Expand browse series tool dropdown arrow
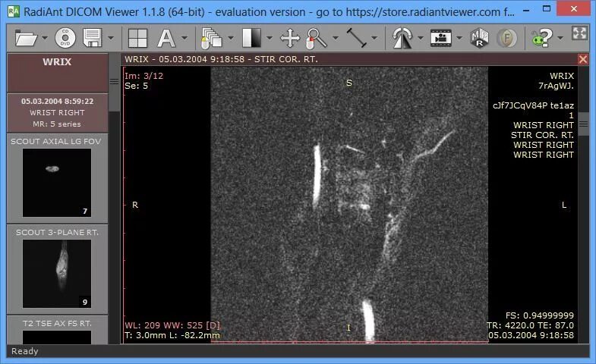 pyautogui.click(x=231, y=38)
